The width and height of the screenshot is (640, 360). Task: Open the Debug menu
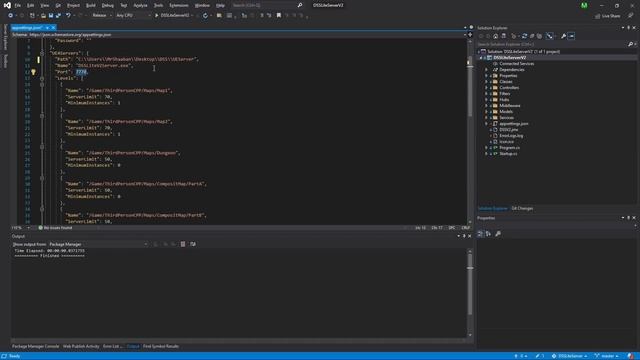click(108, 5)
